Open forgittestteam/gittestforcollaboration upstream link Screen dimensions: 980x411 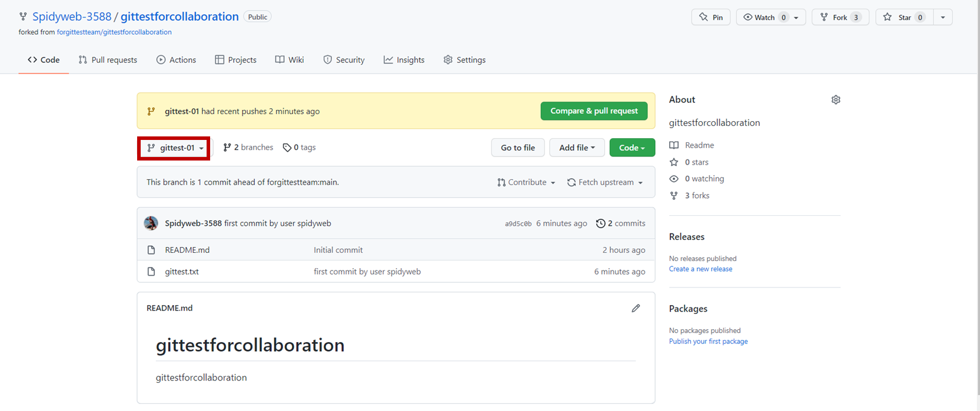tap(114, 32)
